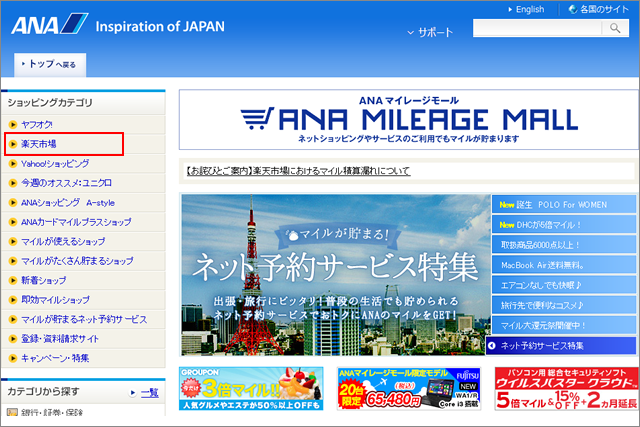Open the キャンペーン・特集 category
This screenshot has width=640, height=427.
click(x=55, y=358)
